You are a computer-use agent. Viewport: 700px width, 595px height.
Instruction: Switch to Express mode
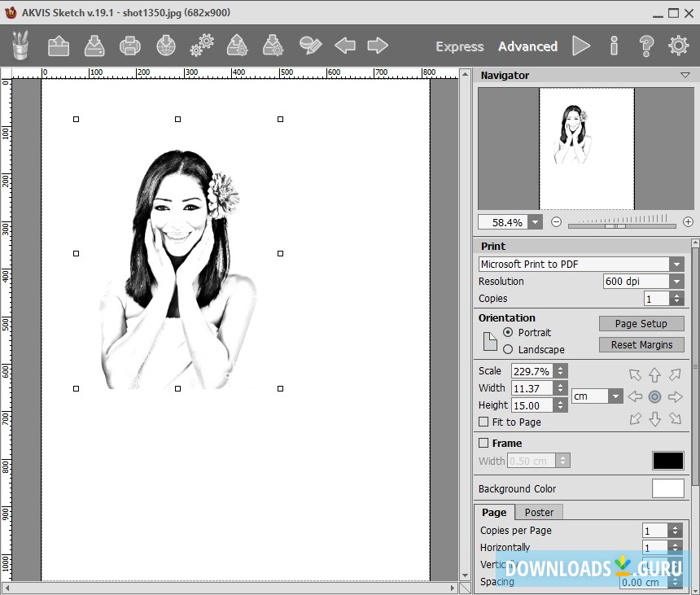tap(459, 46)
